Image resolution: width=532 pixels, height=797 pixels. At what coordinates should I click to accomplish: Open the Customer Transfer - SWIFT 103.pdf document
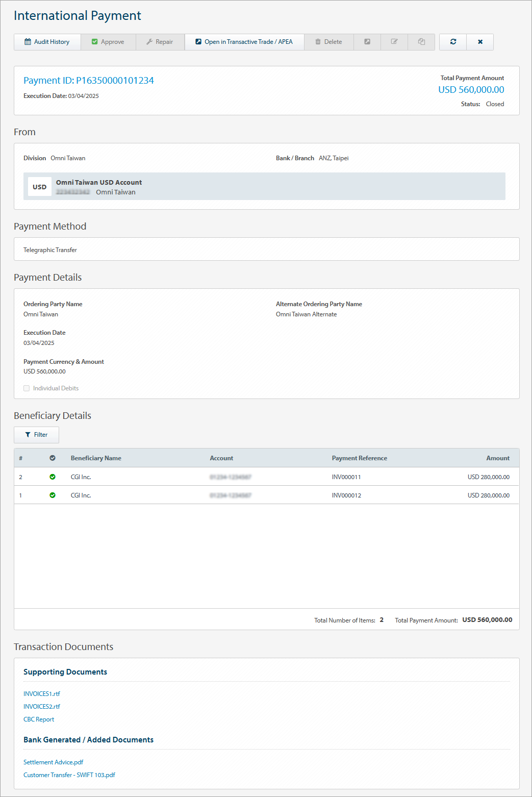69,775
